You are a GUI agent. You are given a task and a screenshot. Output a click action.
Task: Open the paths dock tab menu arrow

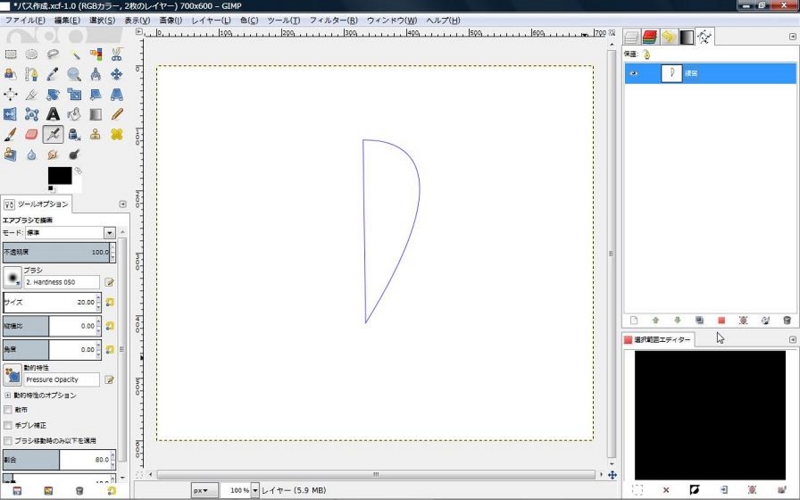[x=792, y=37]
